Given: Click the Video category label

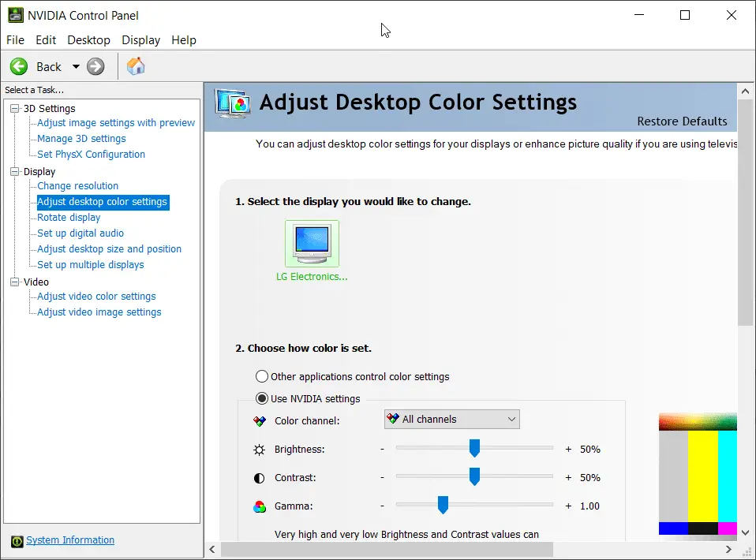Looking at the screenshot, I should pos(36,282).
